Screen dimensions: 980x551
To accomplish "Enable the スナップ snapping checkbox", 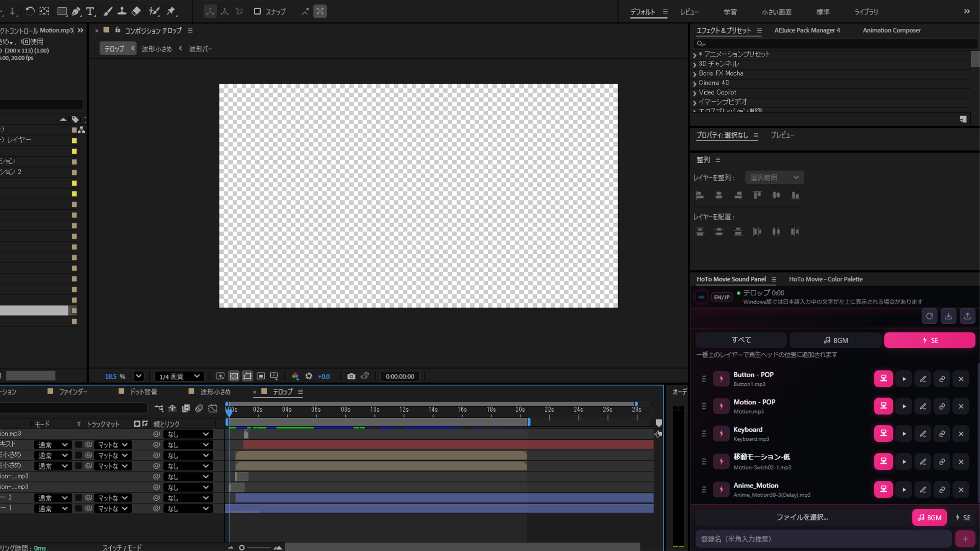I will [257, 11].
